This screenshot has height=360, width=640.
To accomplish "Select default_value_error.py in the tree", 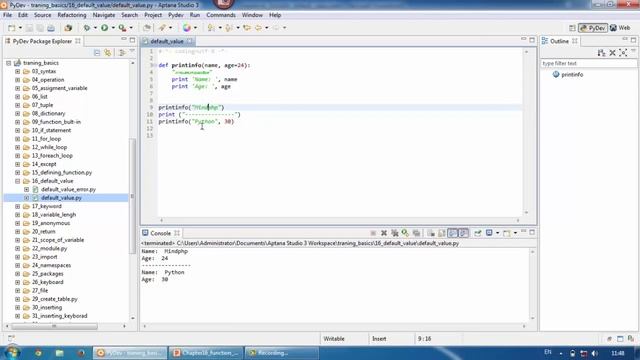I will pos(68,189).
